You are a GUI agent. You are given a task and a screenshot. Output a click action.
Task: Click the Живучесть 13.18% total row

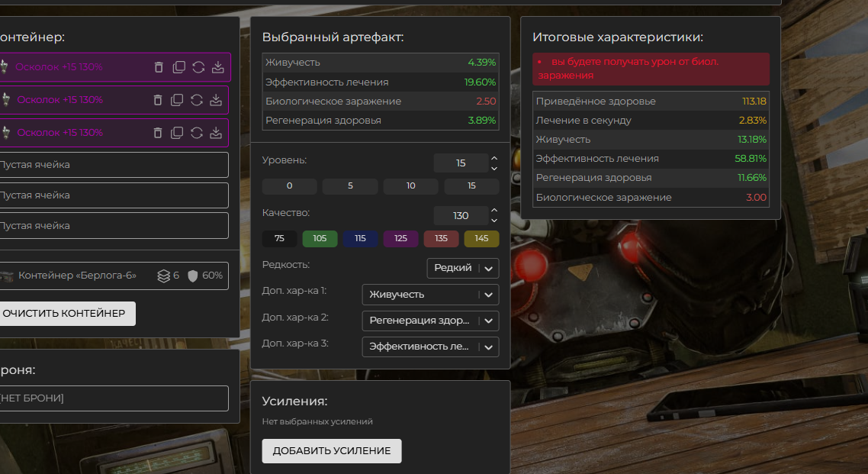(x=651, y=140)
